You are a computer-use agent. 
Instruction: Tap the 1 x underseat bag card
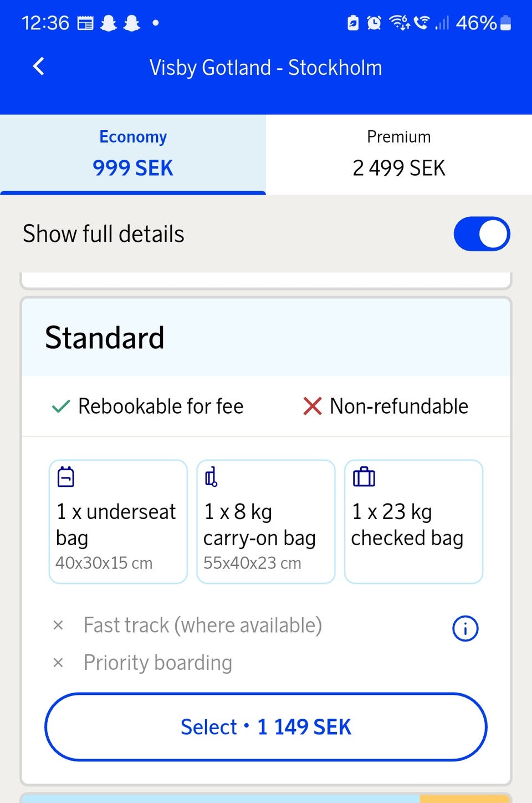click(x=118, y=522)
